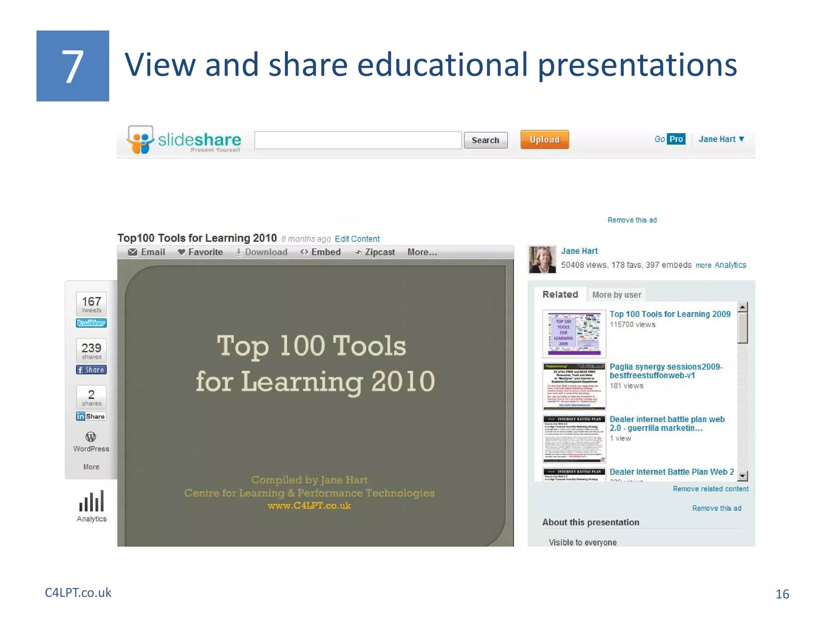Click the Paglia synergy sessions thumbnail

coord(574,386)
